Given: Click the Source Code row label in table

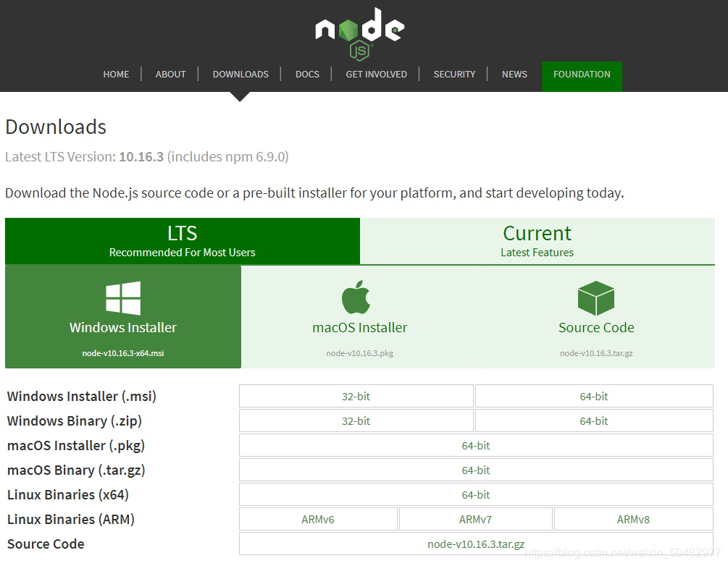Looking at the screenshot, I should (x=46, y=544).
